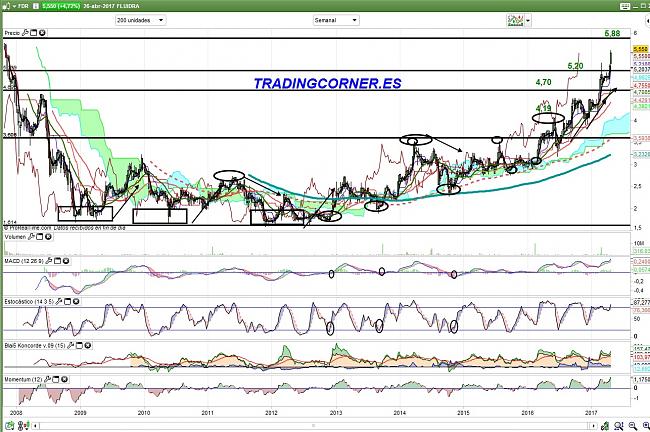Screen dimensions: 650x432
Task: Click the Momentum (12) label
Action: 23,379
